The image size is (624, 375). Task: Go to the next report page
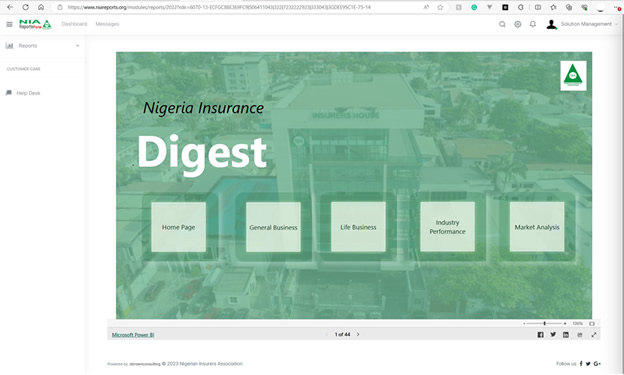click(x=358, y=334)
